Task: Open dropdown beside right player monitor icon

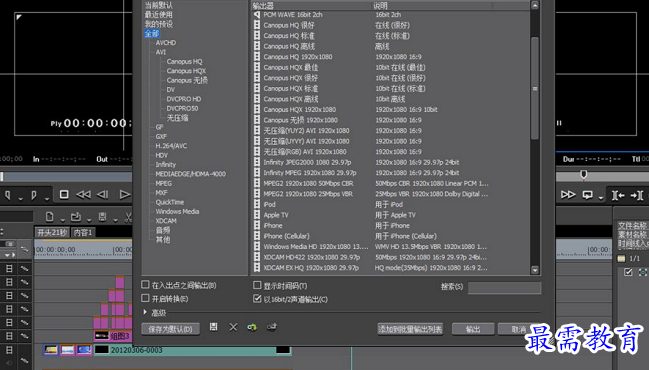Action: pyautogui.click(x=601, y=198)
